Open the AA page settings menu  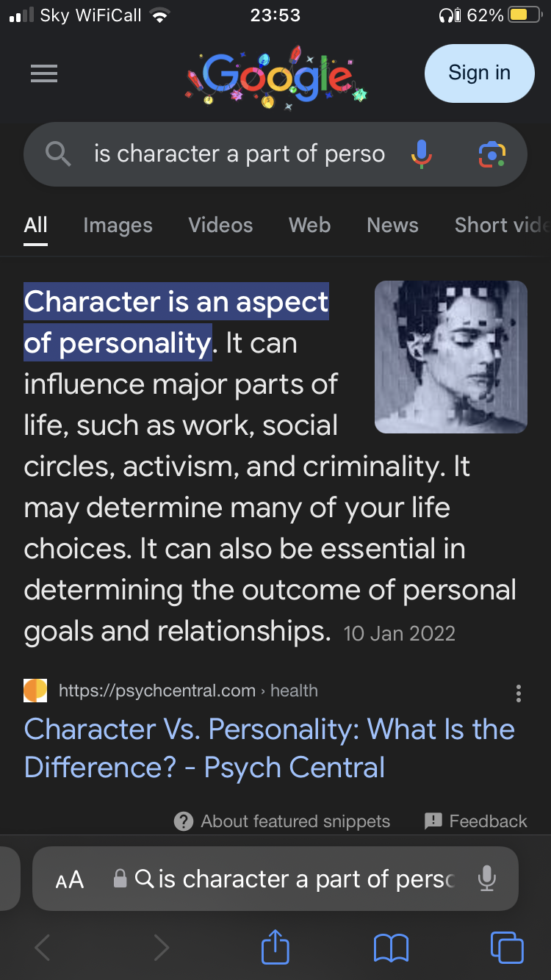70,879
